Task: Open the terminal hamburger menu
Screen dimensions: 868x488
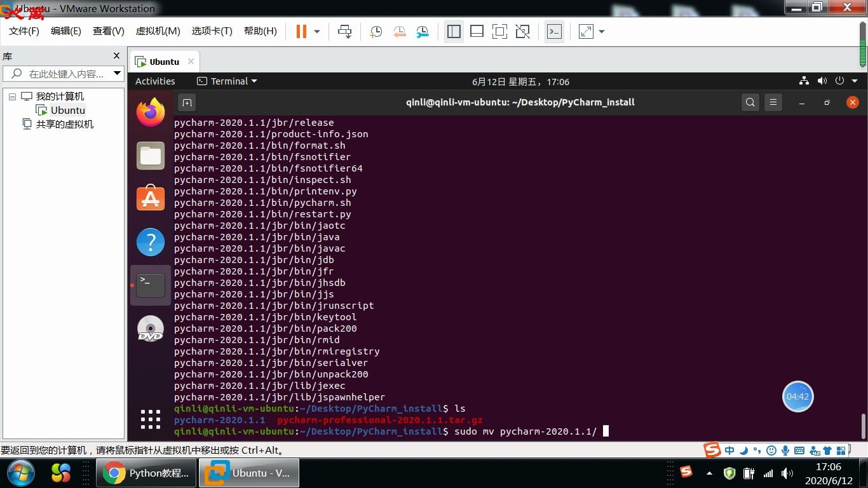Action: 773,102
